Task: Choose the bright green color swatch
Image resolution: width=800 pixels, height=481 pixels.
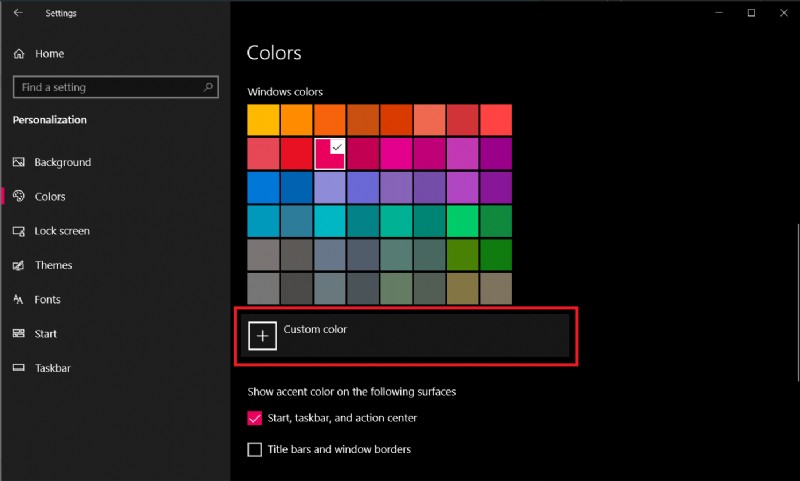Action: (x=462, y=221)
